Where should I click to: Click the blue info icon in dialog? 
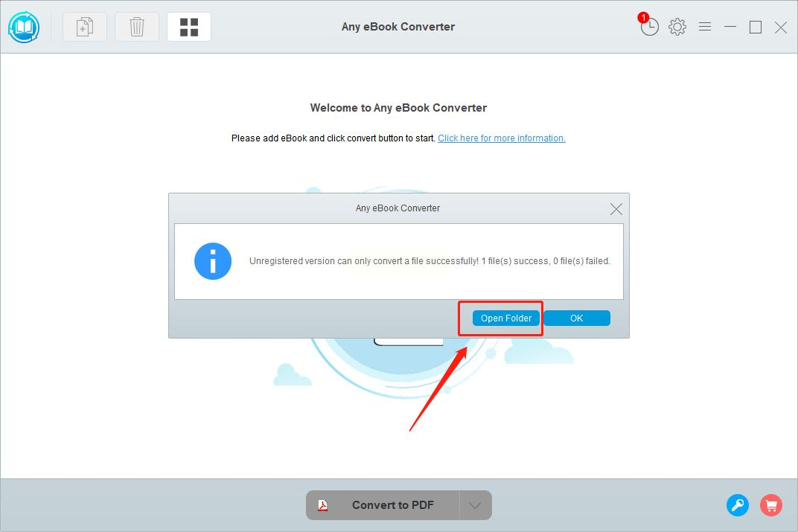tap(213, 261)
